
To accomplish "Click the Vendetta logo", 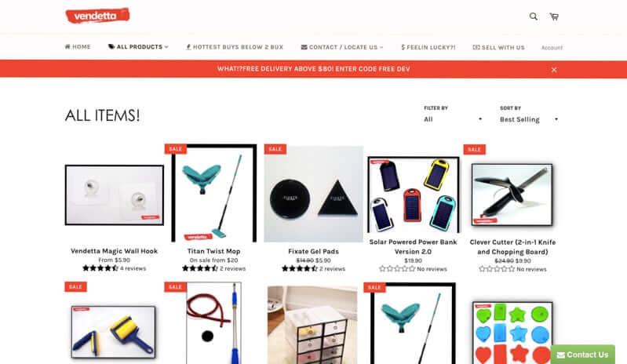I will click(97, 16).
